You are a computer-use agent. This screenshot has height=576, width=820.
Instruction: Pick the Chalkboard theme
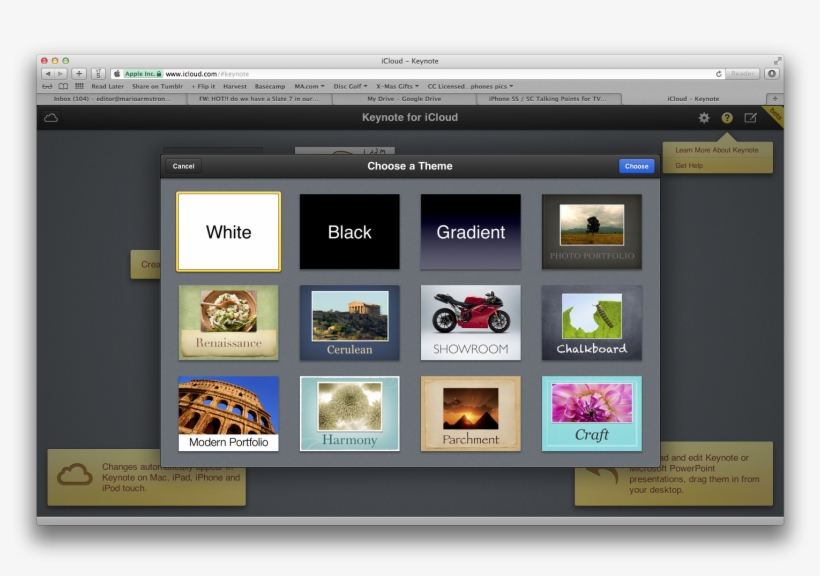592,322
